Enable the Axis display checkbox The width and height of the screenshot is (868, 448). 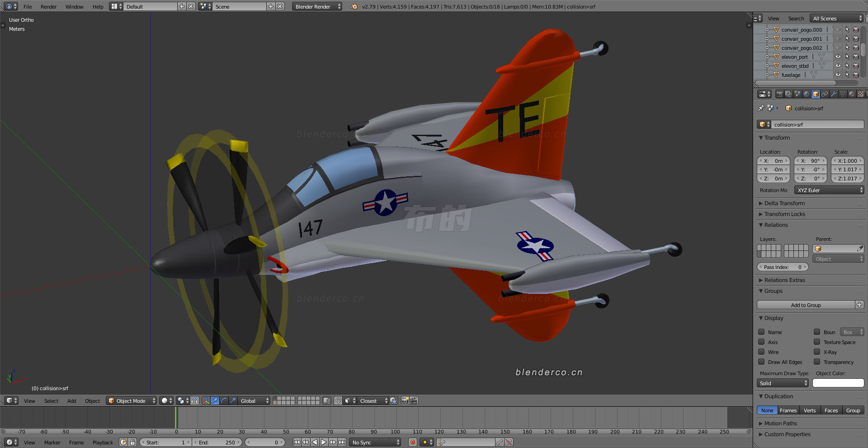click(x=761, y=342)
